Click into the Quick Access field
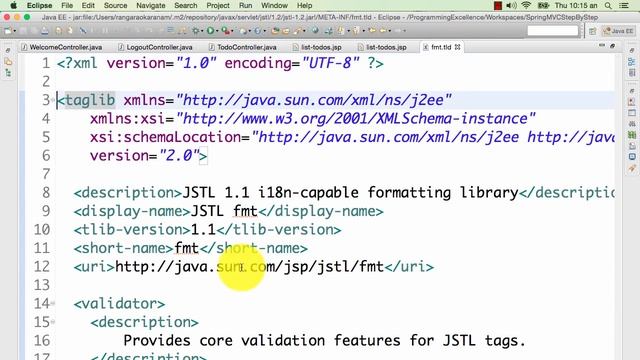This screenshot has width=640, height=360. [x=553, y=31]
